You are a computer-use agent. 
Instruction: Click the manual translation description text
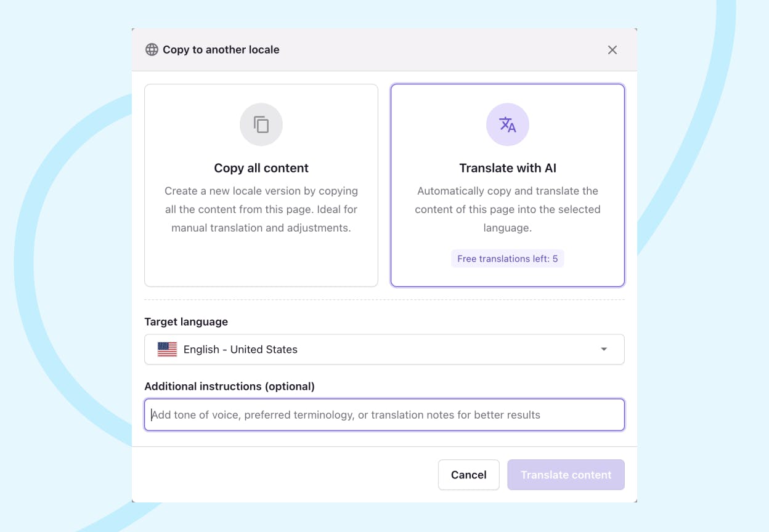coord(261,209)
